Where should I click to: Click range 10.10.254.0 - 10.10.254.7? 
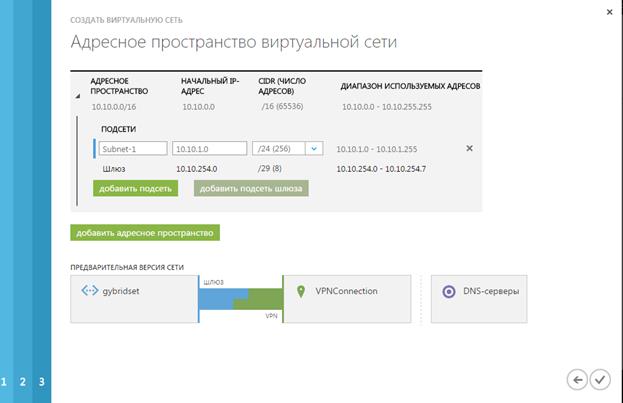pyautogui.click(x=381, y=169)
